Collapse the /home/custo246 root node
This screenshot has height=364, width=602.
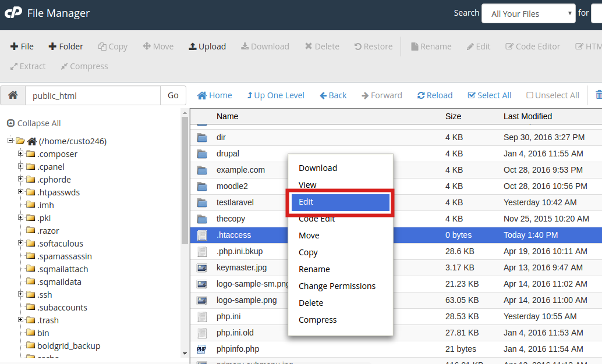[10, 141]
